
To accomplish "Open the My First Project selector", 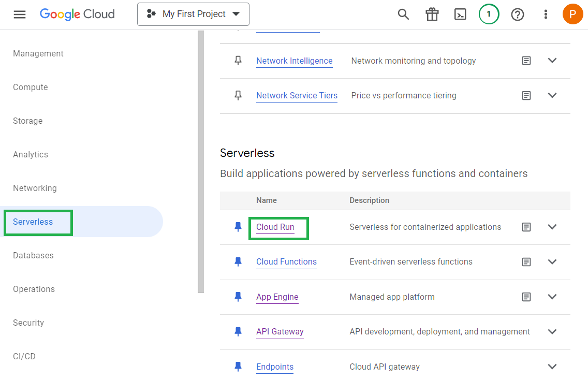I will pos(193,14).
